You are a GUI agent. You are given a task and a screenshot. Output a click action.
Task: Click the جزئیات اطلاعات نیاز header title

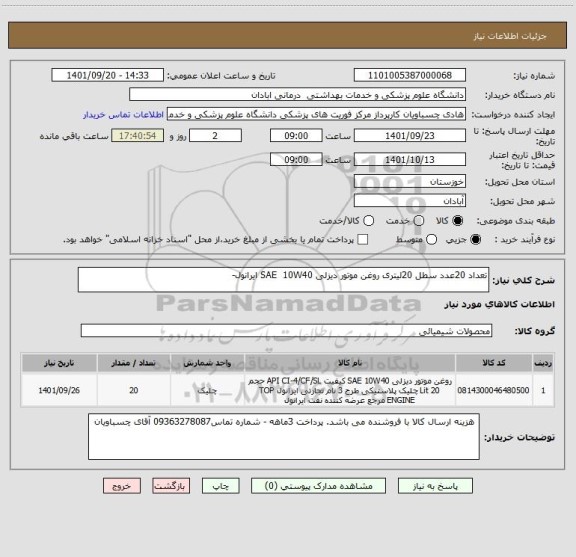pyautogui.click(x=510, y=36)
